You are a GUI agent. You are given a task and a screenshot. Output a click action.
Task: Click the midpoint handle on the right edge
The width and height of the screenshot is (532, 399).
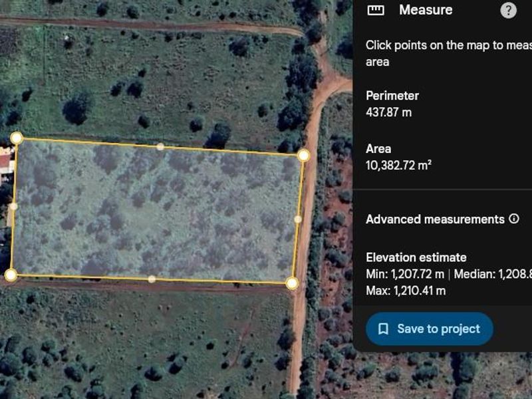(x=297, y=219)
